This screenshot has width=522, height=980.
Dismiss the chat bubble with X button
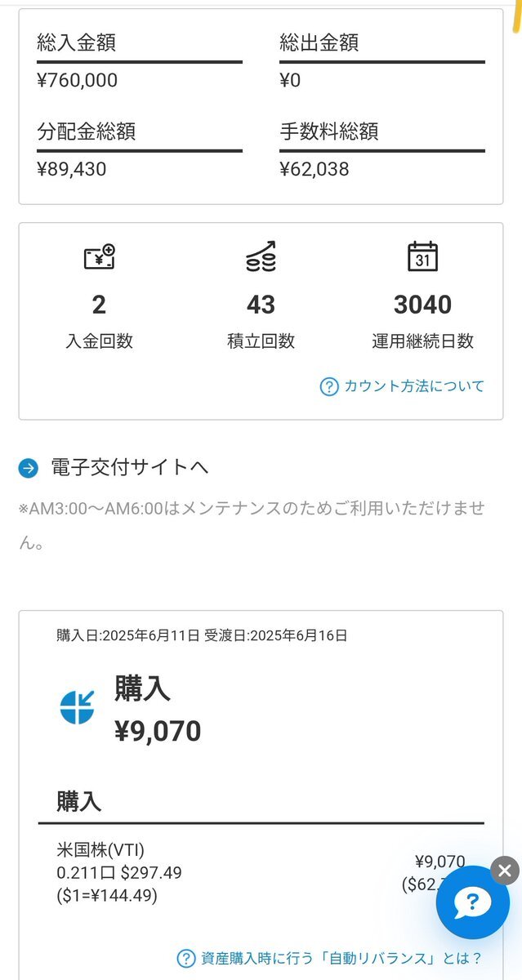[x=504, y=871]
